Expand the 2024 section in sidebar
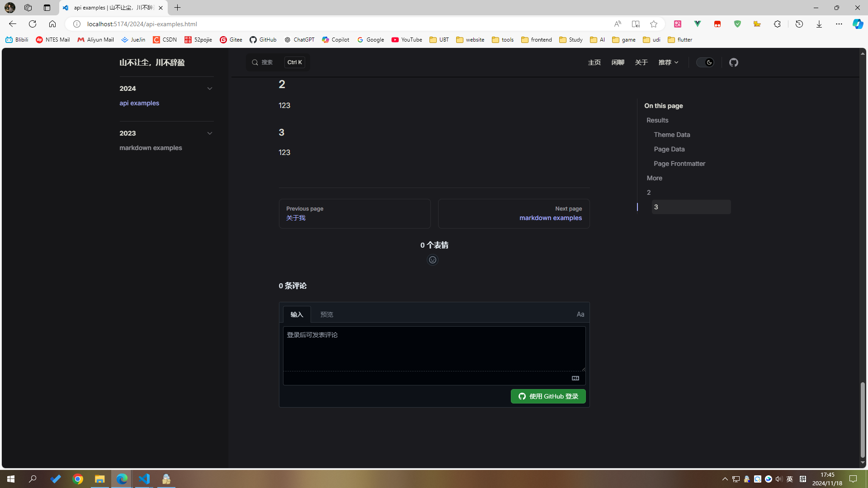 pyautogui.click(x=209, y=88)
